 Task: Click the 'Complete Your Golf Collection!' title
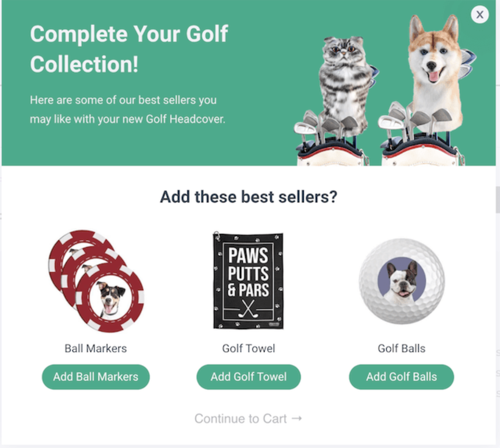[129, 49]
